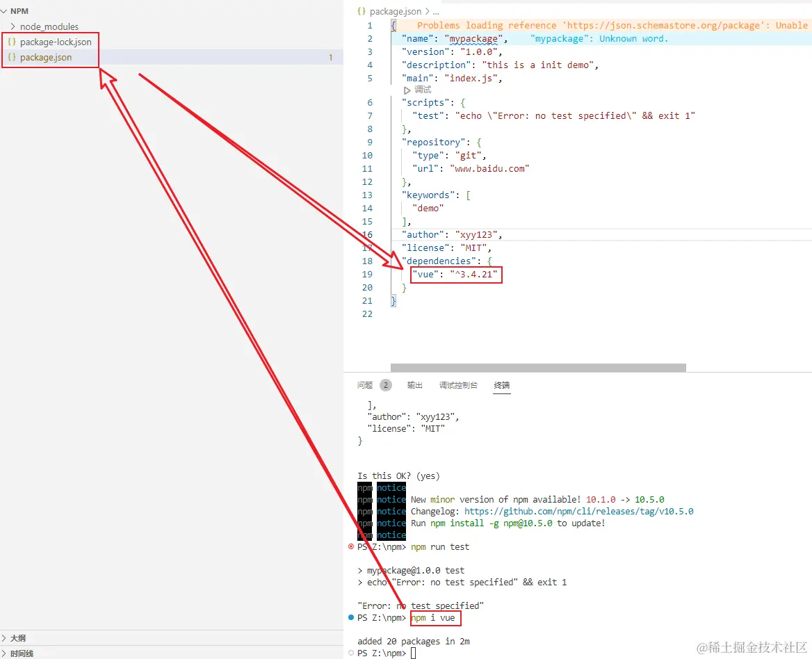Click the "index.js" main value
This screenshot has width=812, height=659.
pyautogui.click(x=471, y=78)
